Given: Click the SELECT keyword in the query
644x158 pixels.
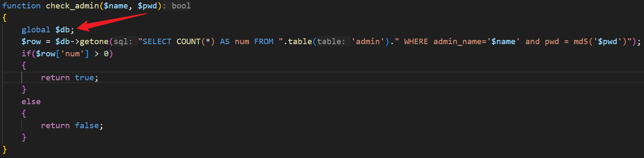Looking at the screenshot, I should click(x=157, y=42).
